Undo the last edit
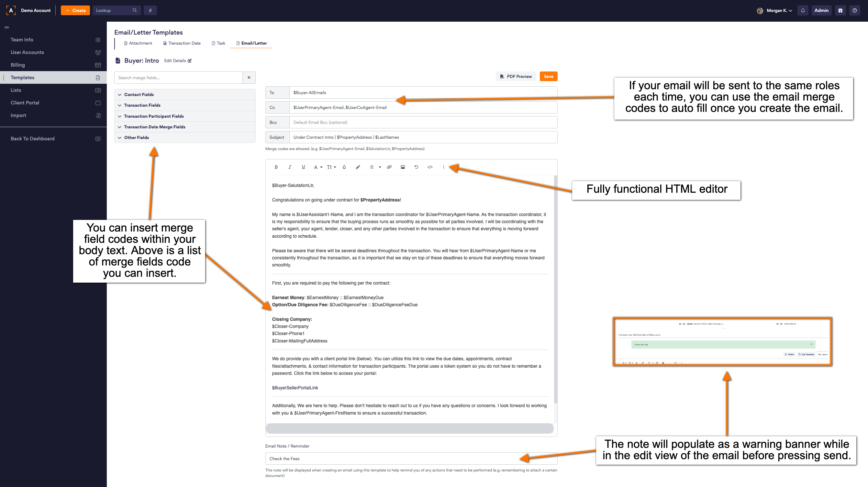This screenshot has height=487, width=868. [x=416, y=167]
